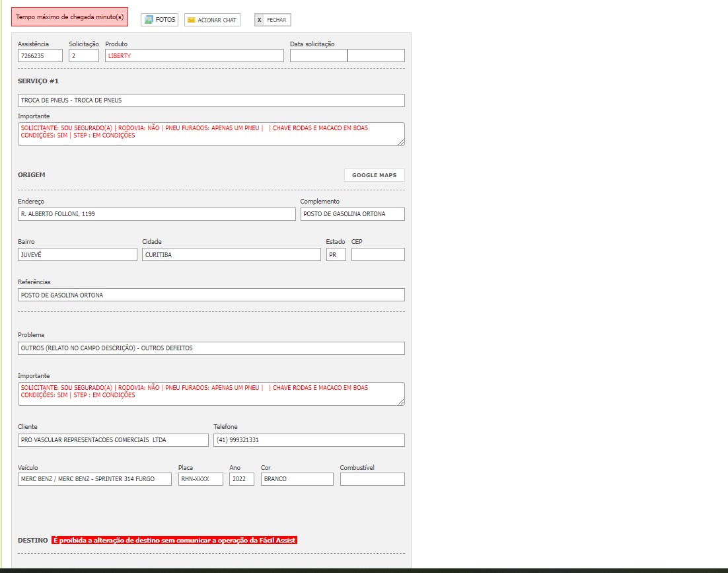Click the empty Combustível field
This screenshot has width=728, height=573.
373,479
